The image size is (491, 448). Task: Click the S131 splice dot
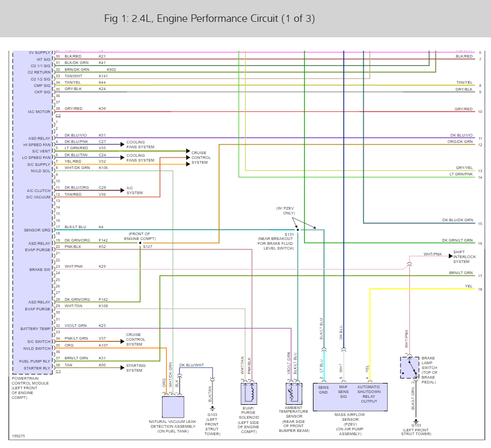click(298, 230)
